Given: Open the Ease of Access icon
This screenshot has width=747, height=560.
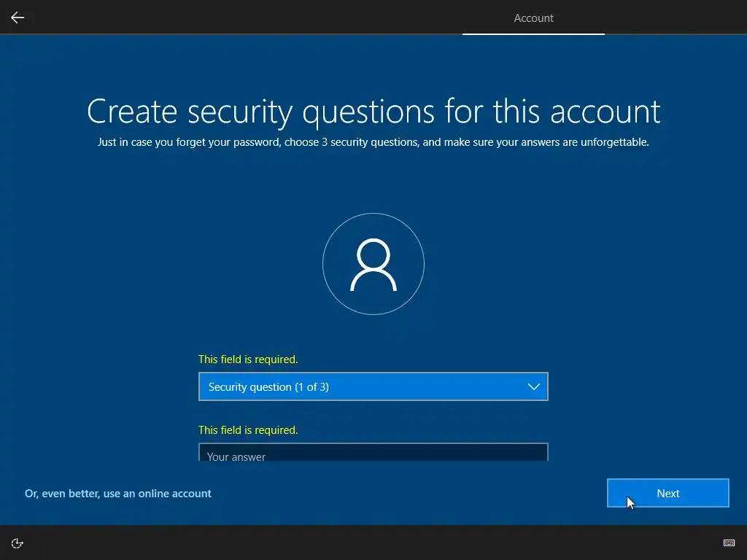Looking at the screenshot, I should pos(18,542).
